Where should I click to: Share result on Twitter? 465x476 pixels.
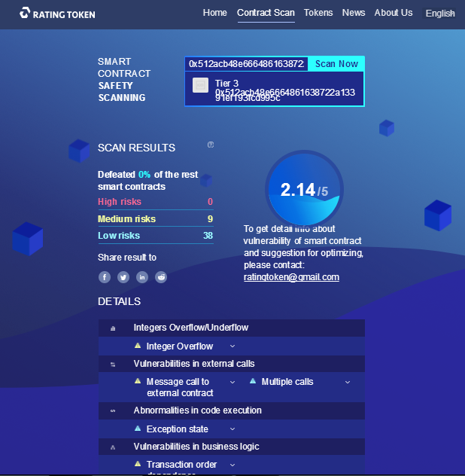tap(123, 277)
